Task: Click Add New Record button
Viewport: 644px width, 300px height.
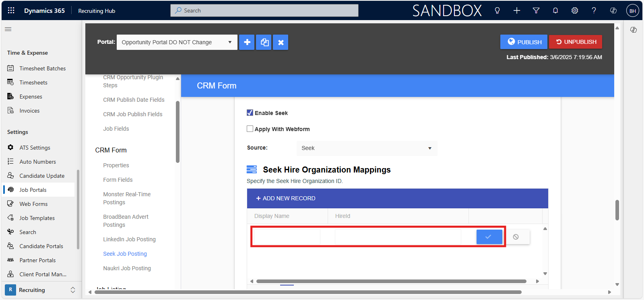Action: (286, 198)
